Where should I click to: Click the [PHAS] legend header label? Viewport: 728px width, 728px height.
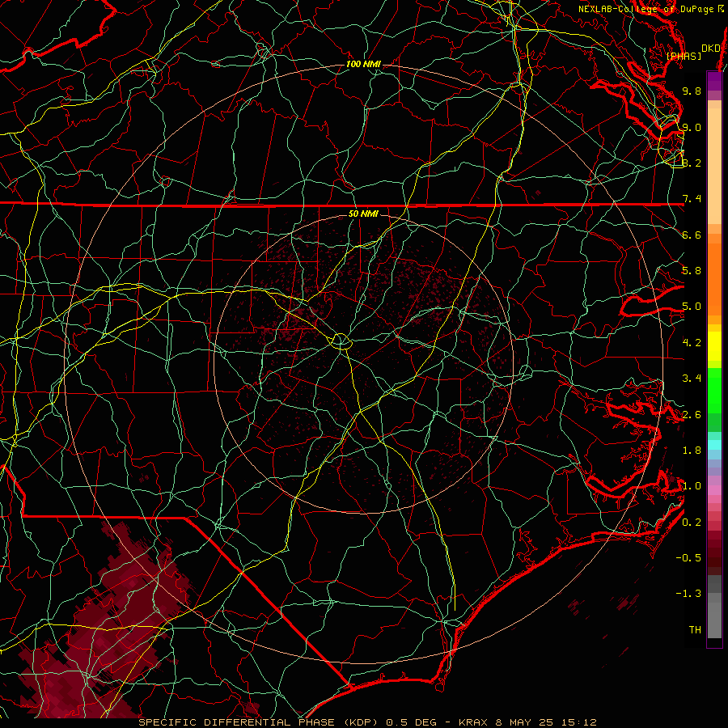click(684, 56)
